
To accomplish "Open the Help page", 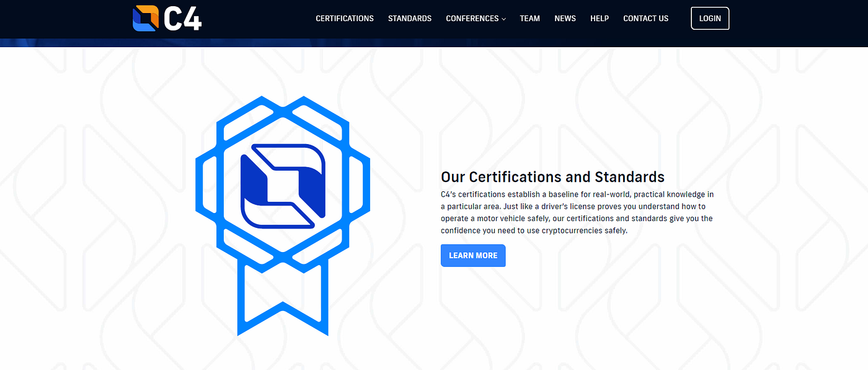I will pyautogui.click(x=600, y=19).
